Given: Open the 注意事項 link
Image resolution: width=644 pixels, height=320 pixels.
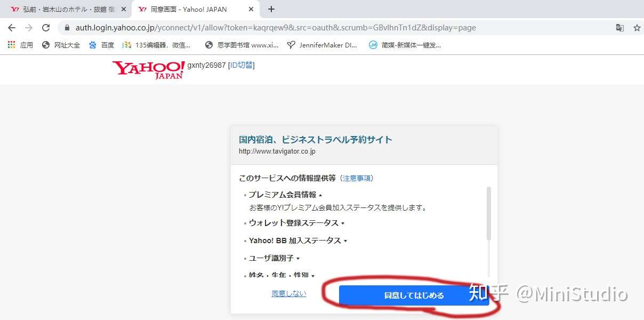Looking at the screenshot, I should [x=357, y=178].
